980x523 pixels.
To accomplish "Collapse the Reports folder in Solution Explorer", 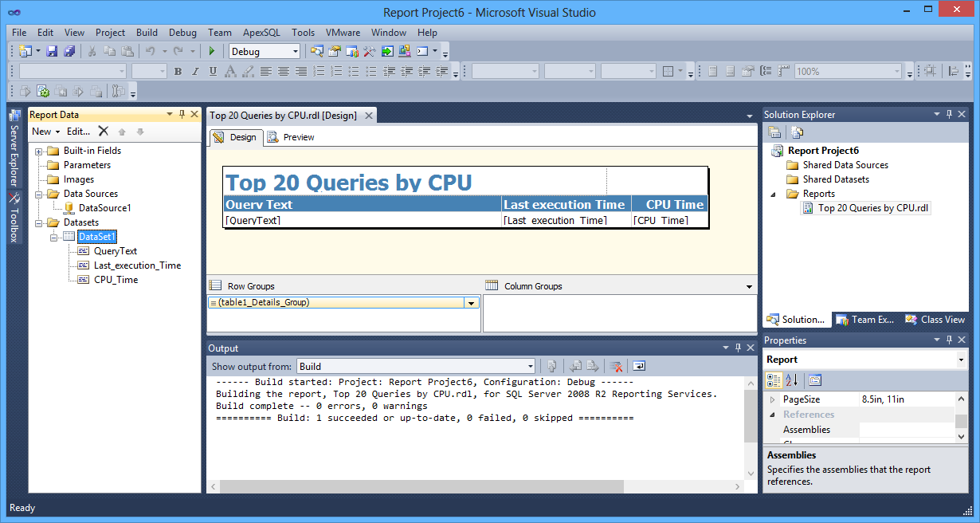I will [773, 194].
